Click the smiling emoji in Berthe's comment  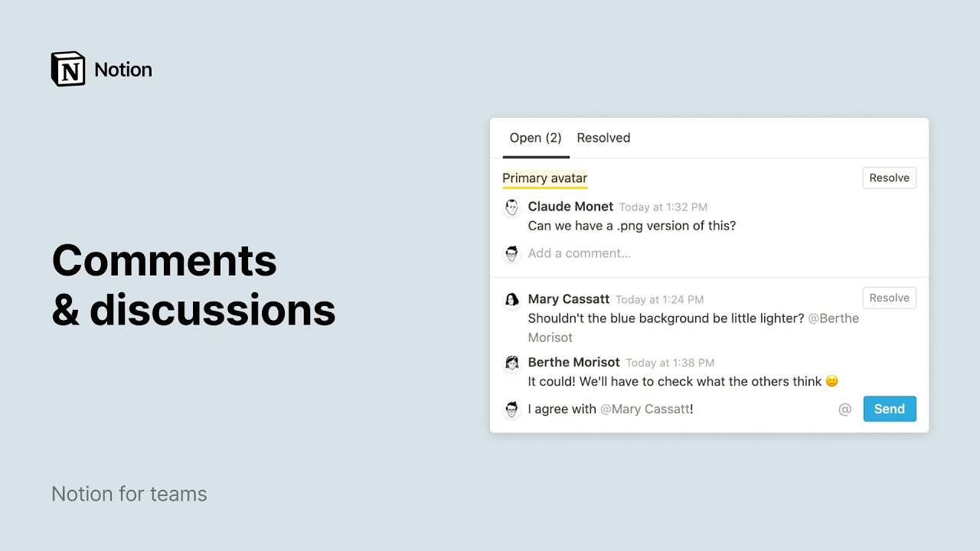(x=832, y=381)
